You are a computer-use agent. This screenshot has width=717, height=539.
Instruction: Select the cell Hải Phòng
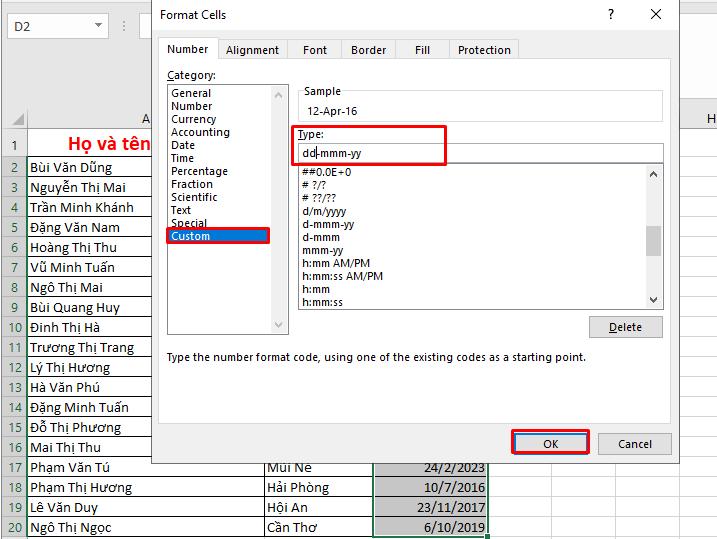319,487
